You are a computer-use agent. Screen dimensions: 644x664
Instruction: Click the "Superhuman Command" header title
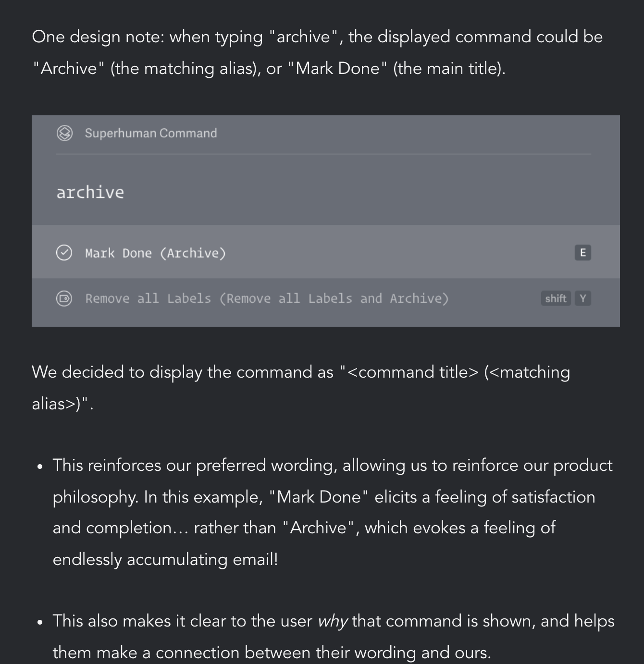[x=151, y=133]
